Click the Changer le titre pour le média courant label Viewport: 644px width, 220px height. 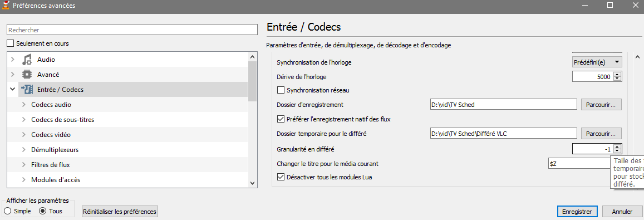pyautogui.click(x=327, y=163)
